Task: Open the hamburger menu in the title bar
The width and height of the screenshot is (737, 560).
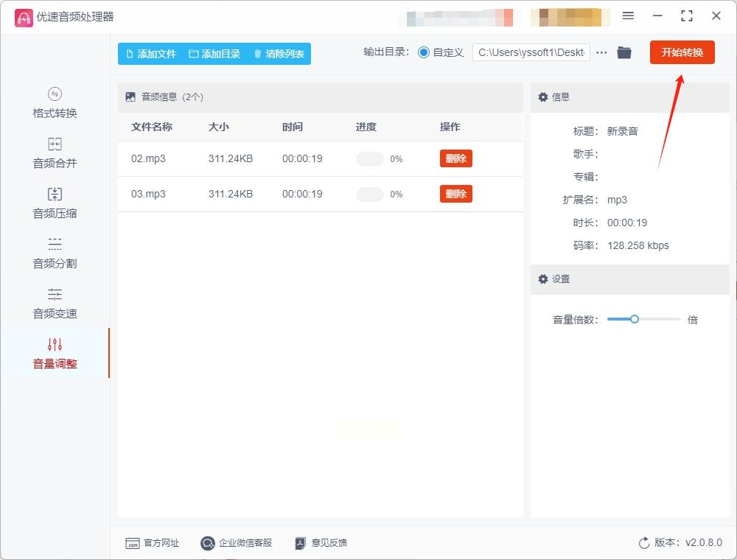Action: [628, 16]
